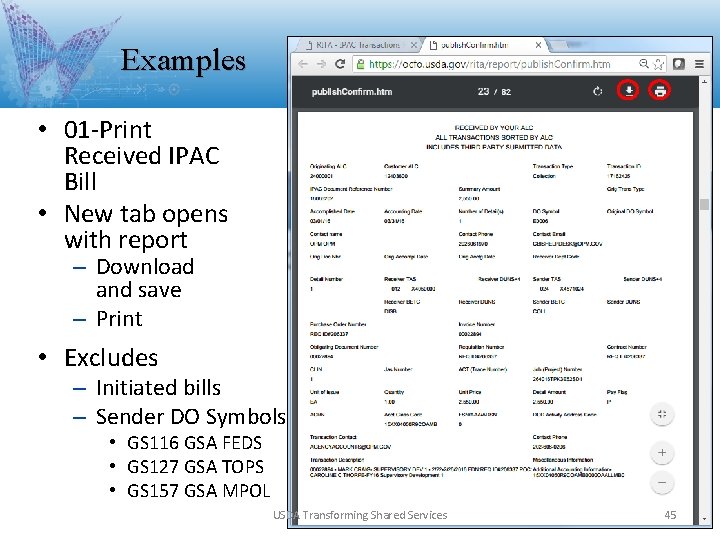720x540 pixels.
Task: Click the 'Examples' slide heading
Action: click(183, 61)
